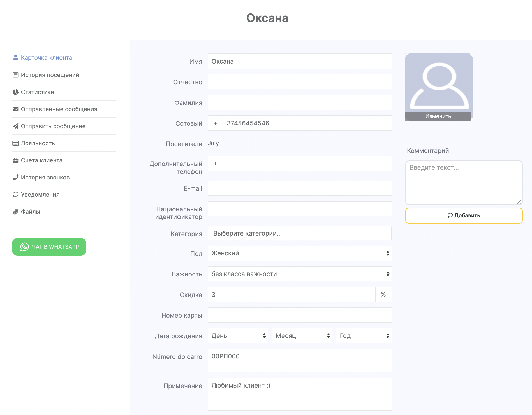Click the paper plane icon for Отправить сообщение
Viewport: 532px width, 415px height.
tap(16, 126)
